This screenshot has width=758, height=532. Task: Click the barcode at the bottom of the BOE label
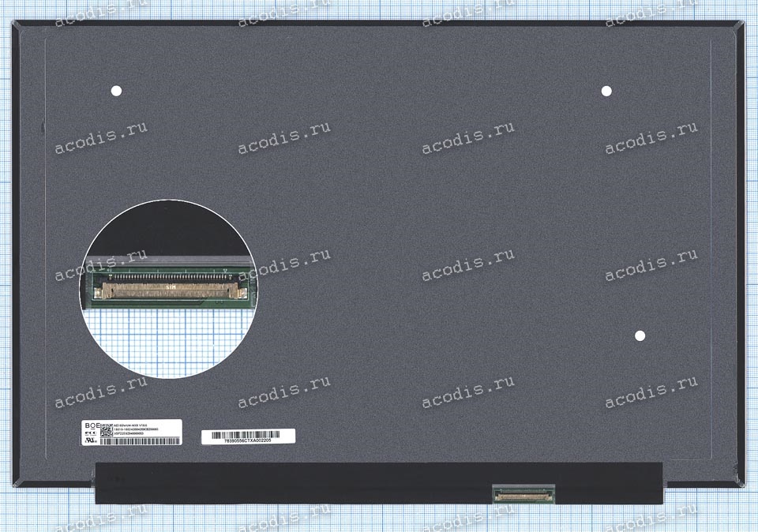pos(142,441)
